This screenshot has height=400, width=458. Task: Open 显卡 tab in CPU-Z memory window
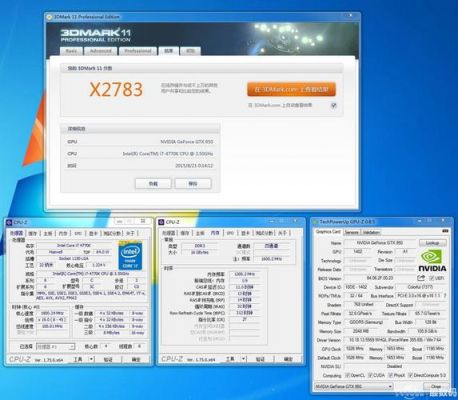point(245,233)
